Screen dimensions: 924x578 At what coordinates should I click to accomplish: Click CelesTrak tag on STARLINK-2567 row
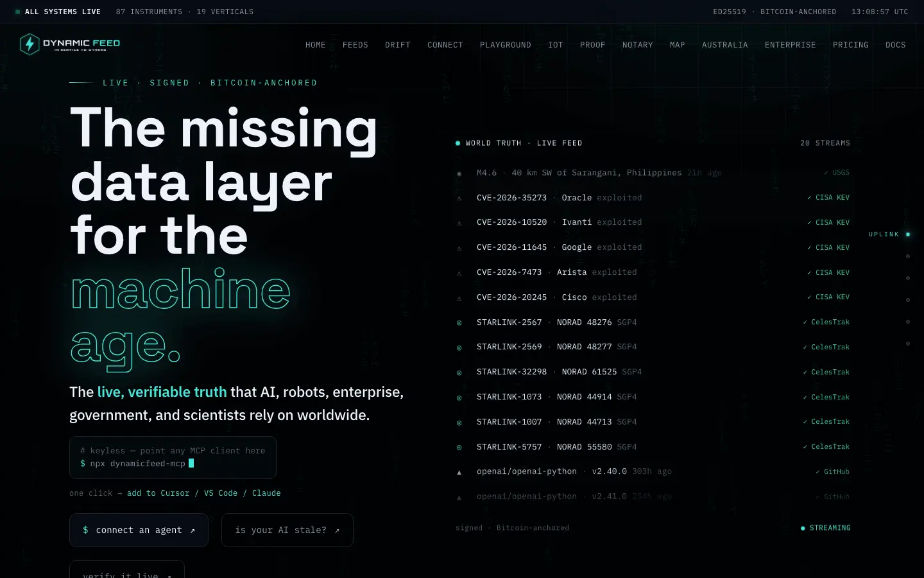(826, 322)
